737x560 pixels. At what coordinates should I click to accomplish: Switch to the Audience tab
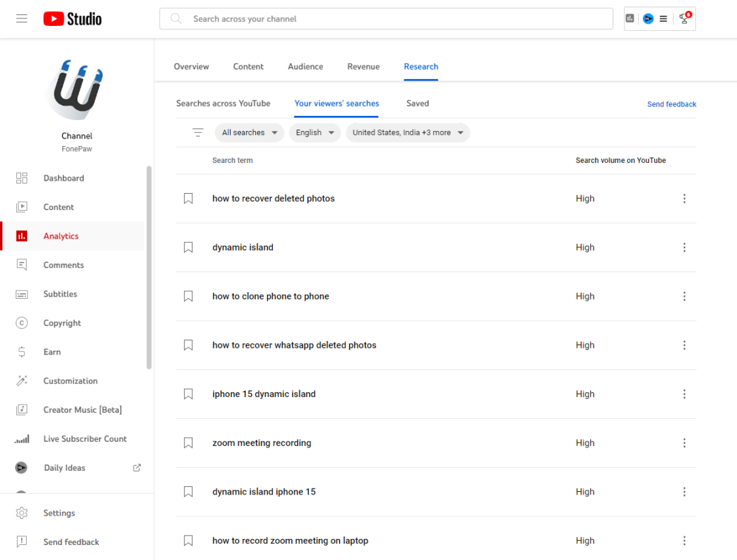306,67
